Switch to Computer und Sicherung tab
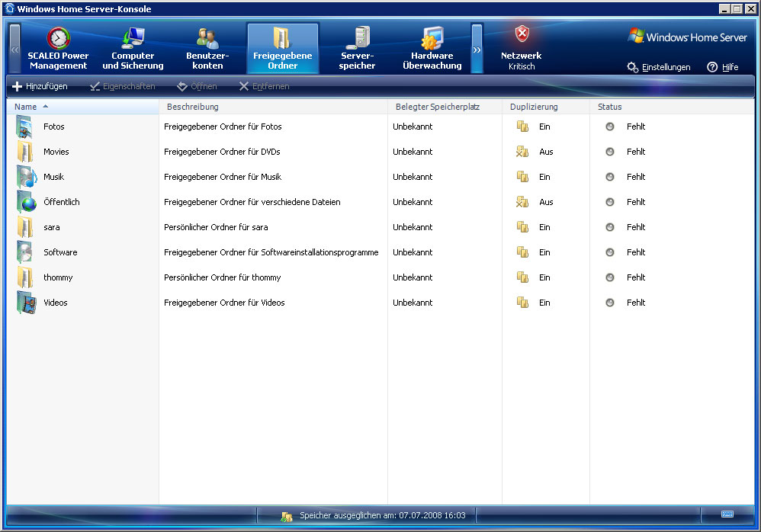The height and width of the screenshot is (532, 761). click(133, 49)
